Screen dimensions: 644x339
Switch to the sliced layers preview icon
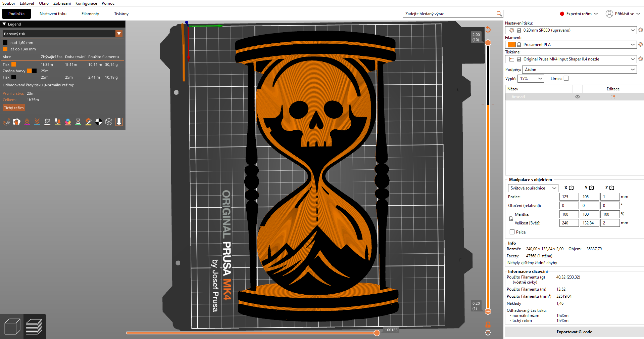(x=34, y=327)
